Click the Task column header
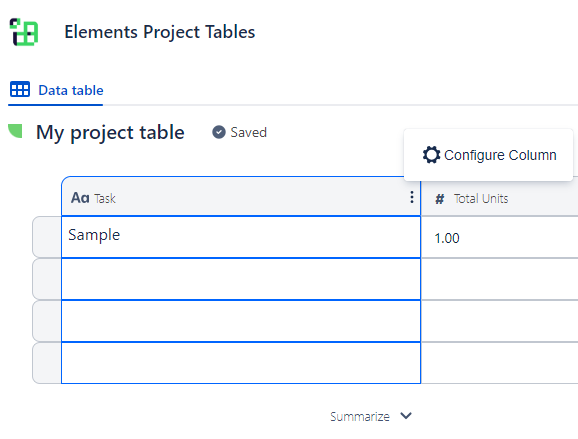 pos(241,197)
